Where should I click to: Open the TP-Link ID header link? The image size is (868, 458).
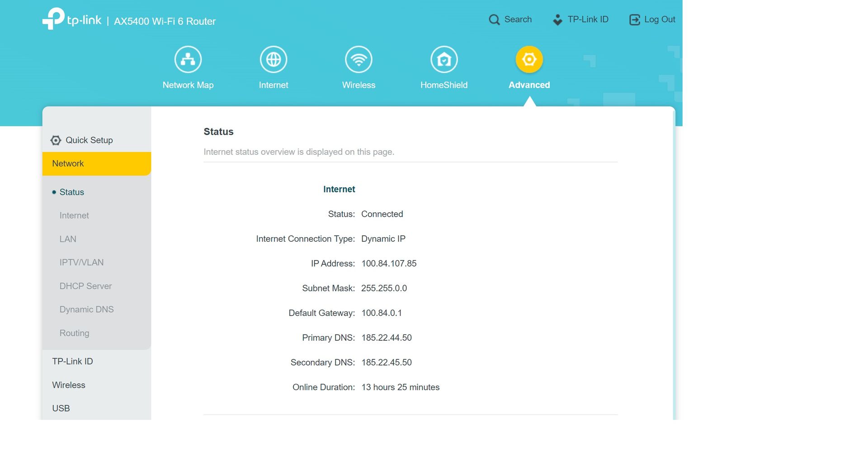coord(588,19)
